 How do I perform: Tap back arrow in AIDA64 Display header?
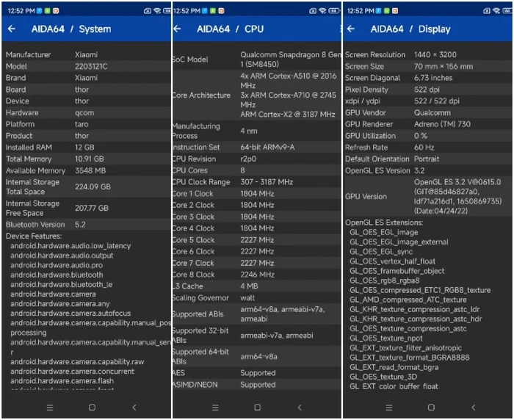click(x=351, y=29)
